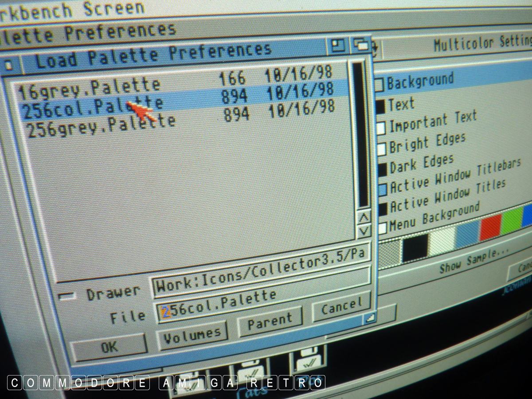Cancel the Load Palette requester

(x=341, y=306)
